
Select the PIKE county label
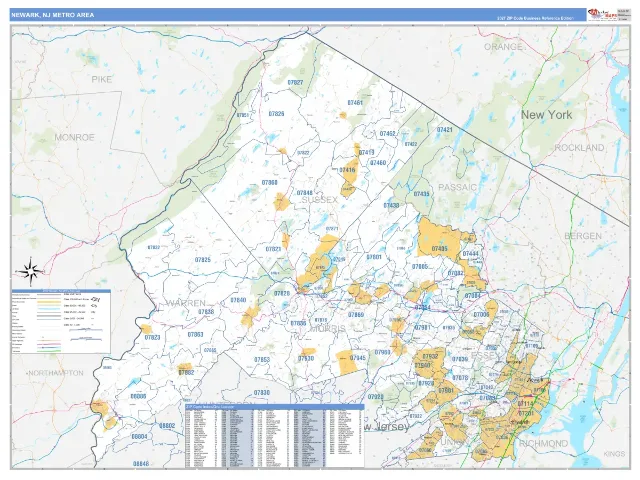point(102,79)
